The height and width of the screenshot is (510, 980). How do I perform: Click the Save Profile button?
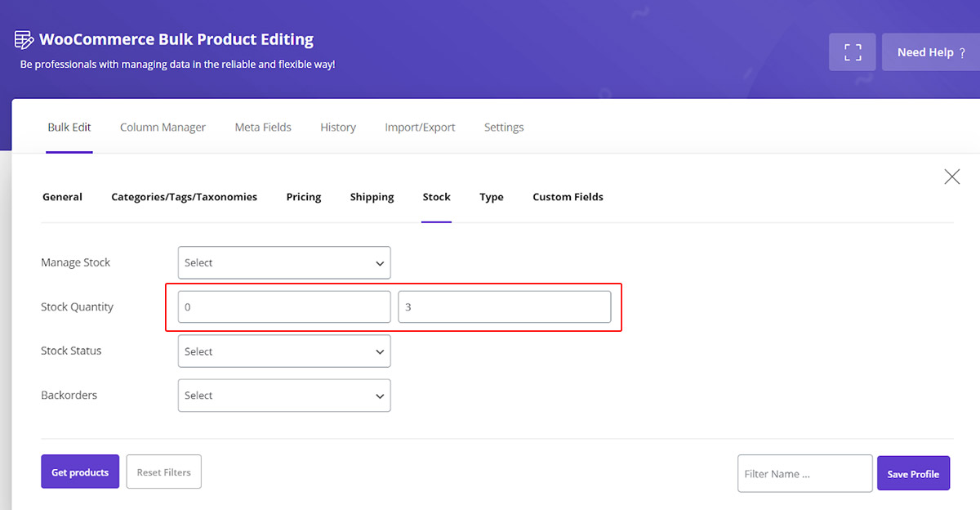click(913, 474)
